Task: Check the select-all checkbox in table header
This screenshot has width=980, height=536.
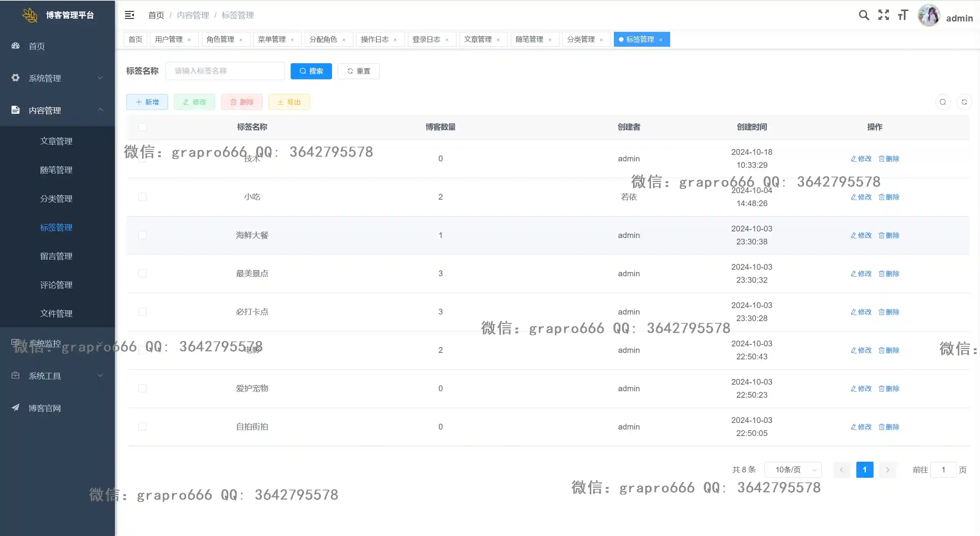Action: [x=142, y=127]
